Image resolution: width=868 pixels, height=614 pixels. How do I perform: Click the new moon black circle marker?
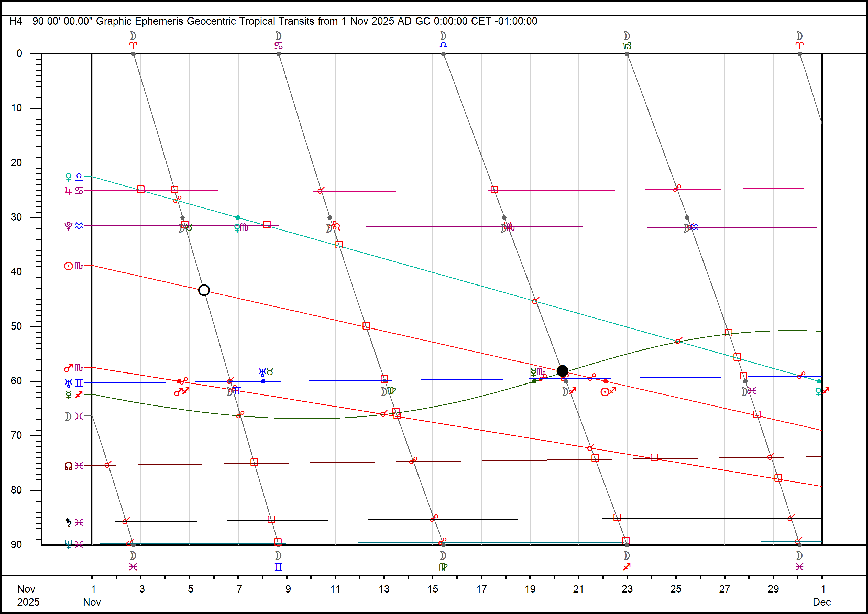pyautogui.click(x=562, y=370)
